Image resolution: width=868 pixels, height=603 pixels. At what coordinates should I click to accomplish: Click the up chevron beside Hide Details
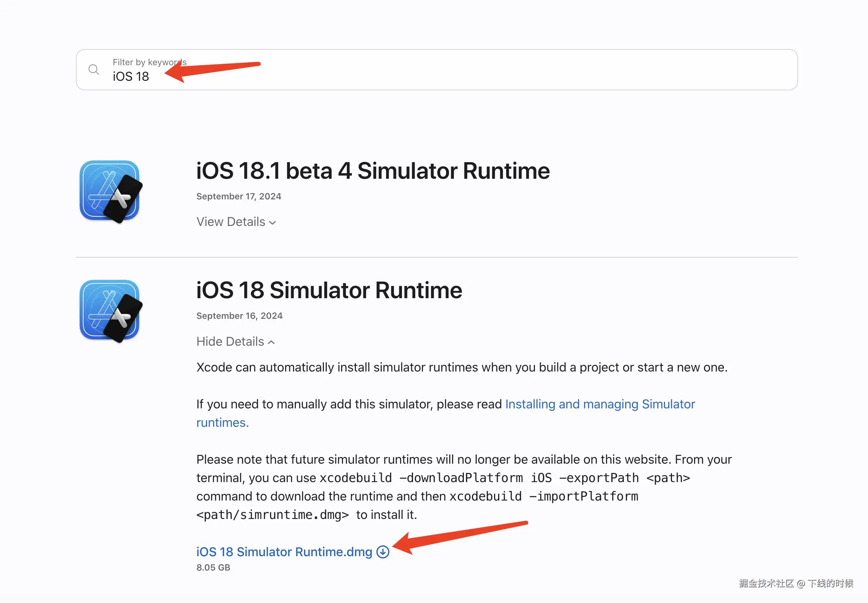[x=271, y=342]
